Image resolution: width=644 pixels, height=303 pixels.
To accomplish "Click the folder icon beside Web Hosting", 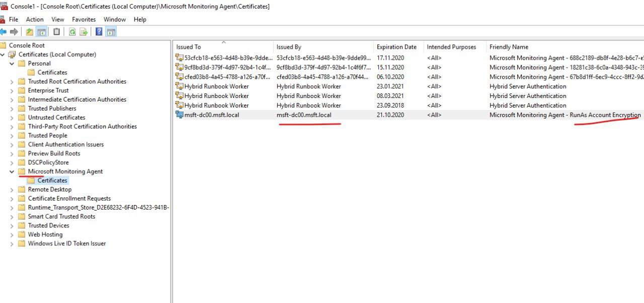I will pyautogui.click(x=22, y=235).
